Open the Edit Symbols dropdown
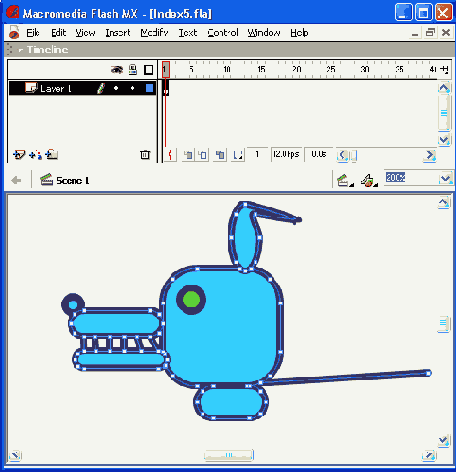The height and width of the screenshot is (472, 456). pyautogui.click(x=369, y=180)
